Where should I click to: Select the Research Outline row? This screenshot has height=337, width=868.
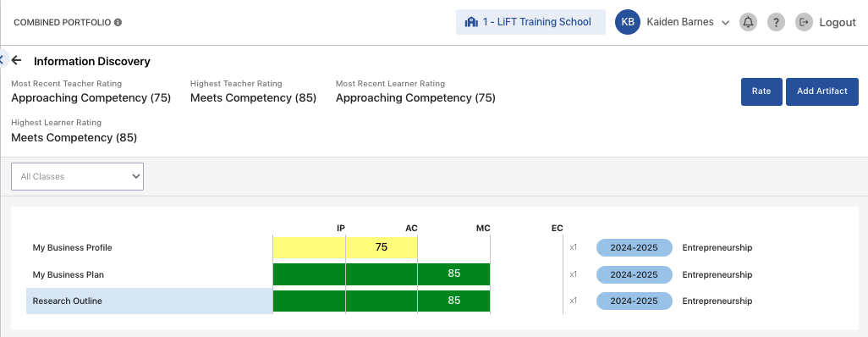pos(150,301)
